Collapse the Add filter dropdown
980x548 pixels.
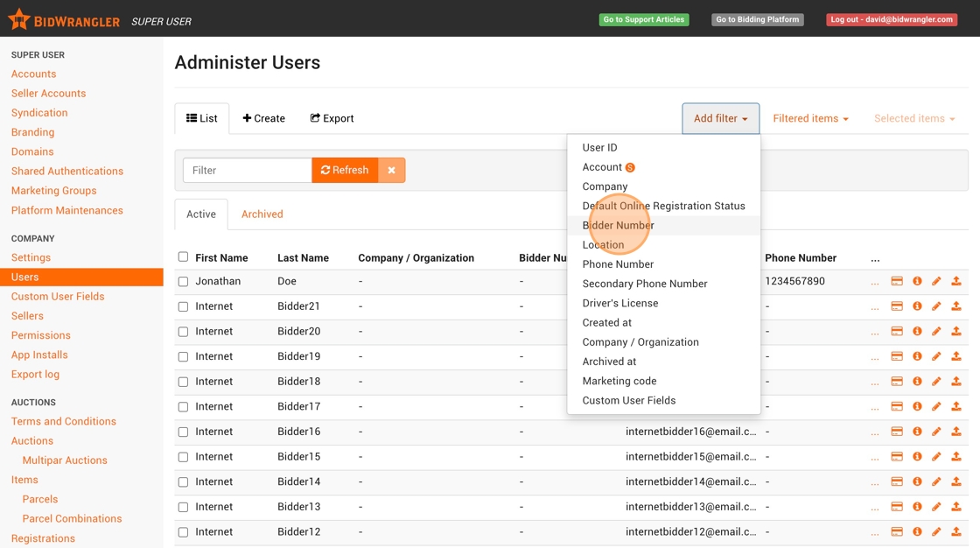720,118
